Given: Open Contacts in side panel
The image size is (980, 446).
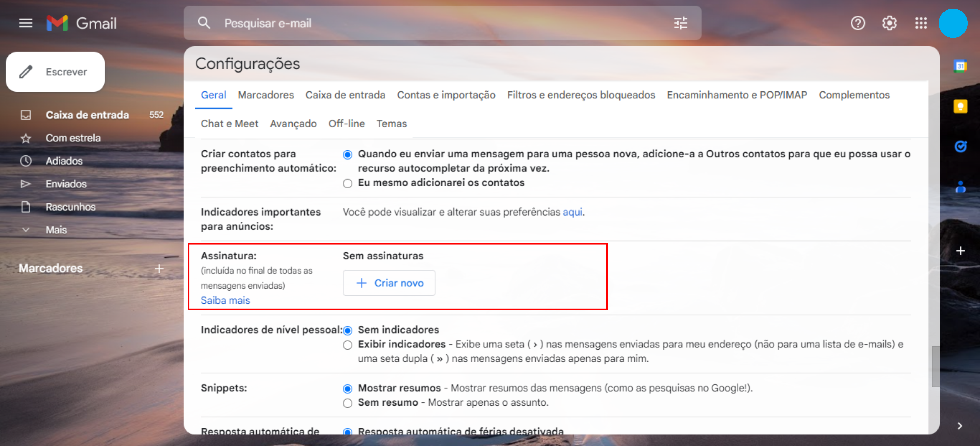Looking at the screenshot, I should [x=960, y=186].
